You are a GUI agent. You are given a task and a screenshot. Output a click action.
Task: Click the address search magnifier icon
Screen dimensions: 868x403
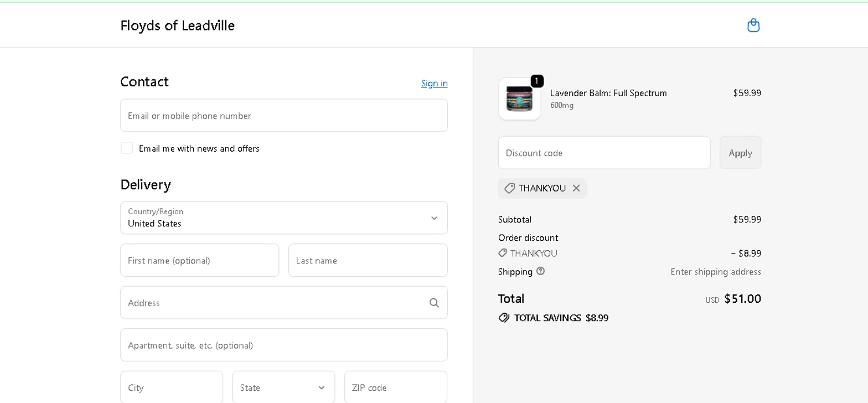[x=434, y=303]
